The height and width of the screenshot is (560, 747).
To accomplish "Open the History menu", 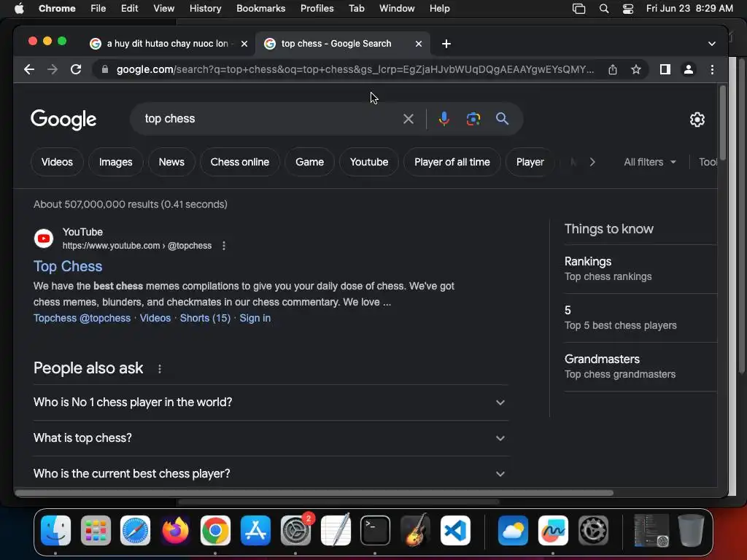I will 205,9.
